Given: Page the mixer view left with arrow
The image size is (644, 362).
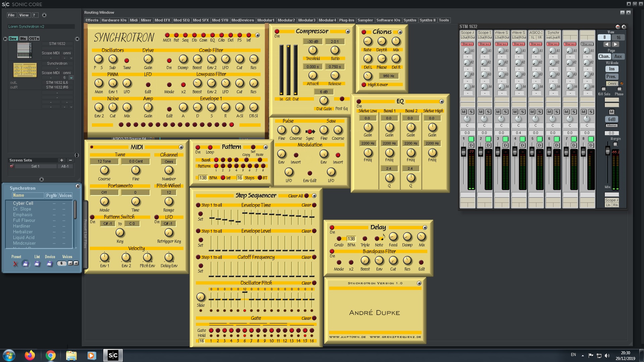Looking at the screenshot, I should click(x=606, y=44).
